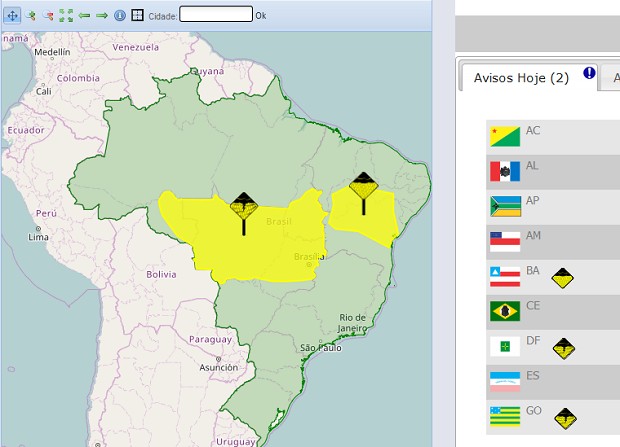Click the zoom out tool
620x447 pixels.
tap(48, 15)
